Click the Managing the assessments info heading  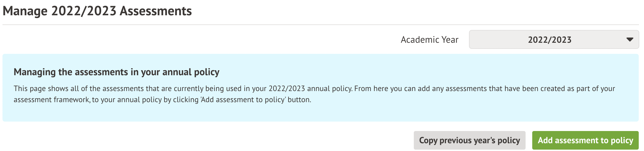point(116,72)
